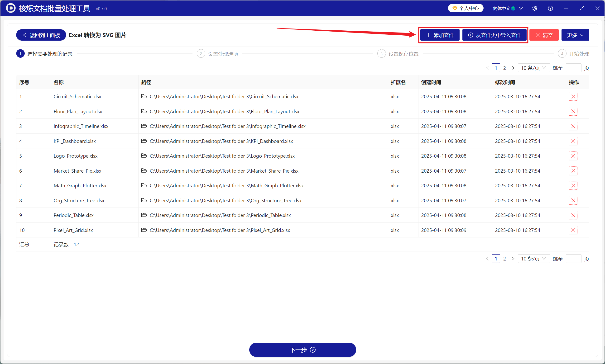Viewport: 605px width, 364px height.
Task: Open folder icon for Periodic_Table.xlsx path
Action: (144, 215)
